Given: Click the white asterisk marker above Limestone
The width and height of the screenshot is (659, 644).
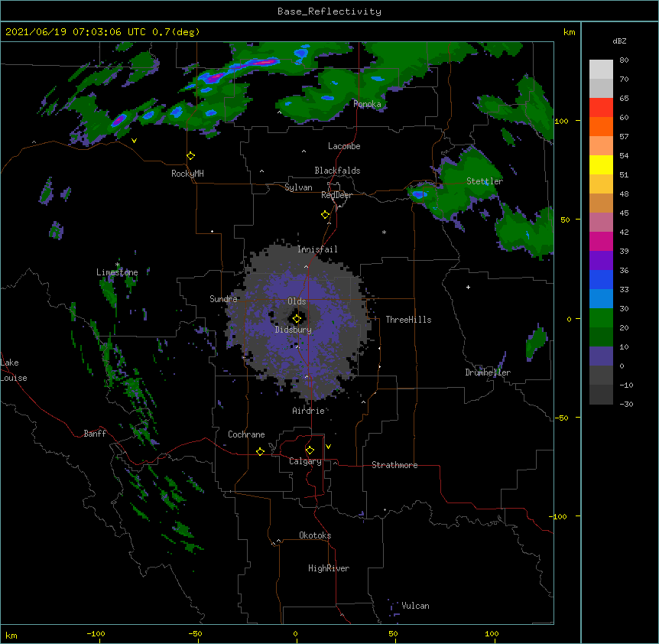Looking at the screenshot, I should 117,265.
